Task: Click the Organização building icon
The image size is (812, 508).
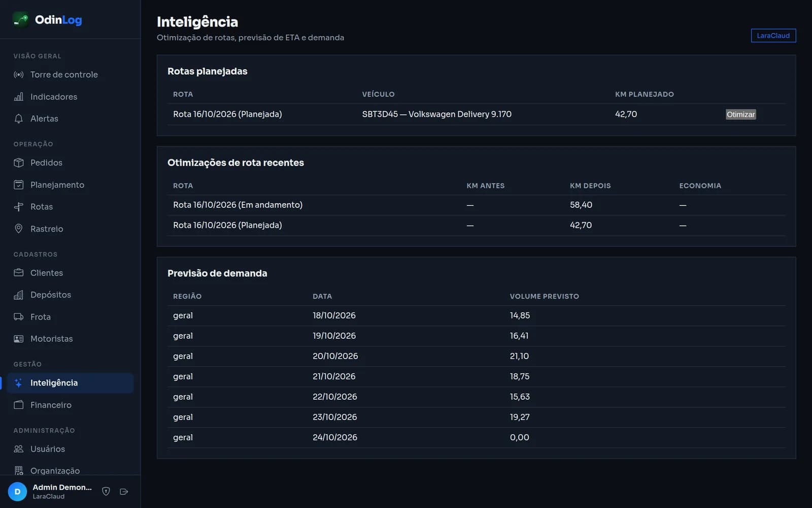Action: coord(19,470)
